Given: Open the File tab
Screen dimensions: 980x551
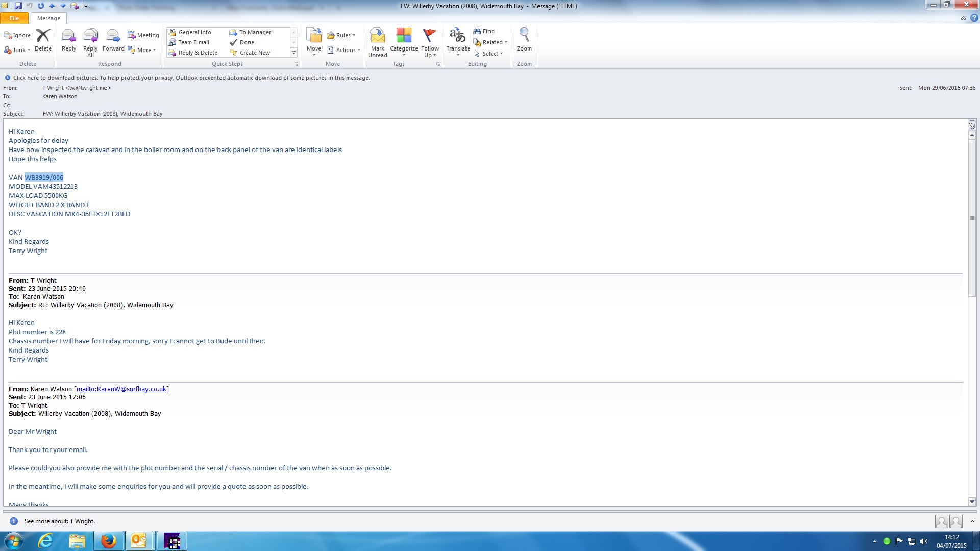Looking at the screenshot, I should [x=14, y=18].
